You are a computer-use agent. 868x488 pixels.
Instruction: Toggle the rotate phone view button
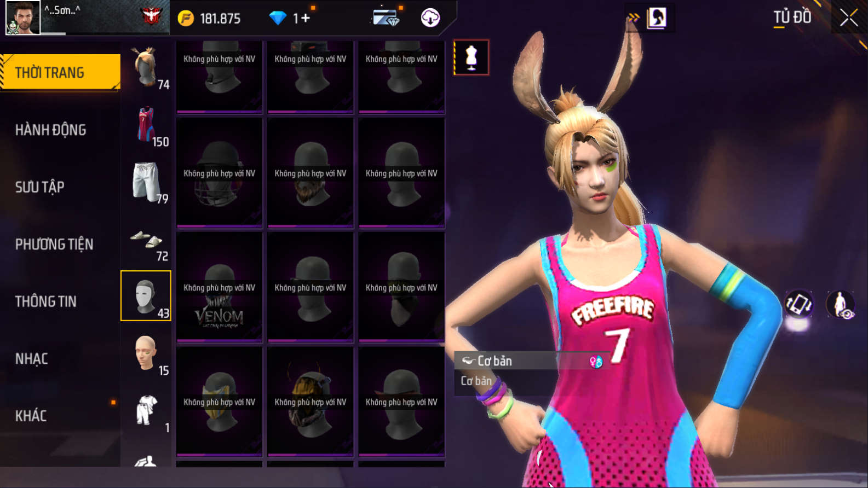point(798,304)
